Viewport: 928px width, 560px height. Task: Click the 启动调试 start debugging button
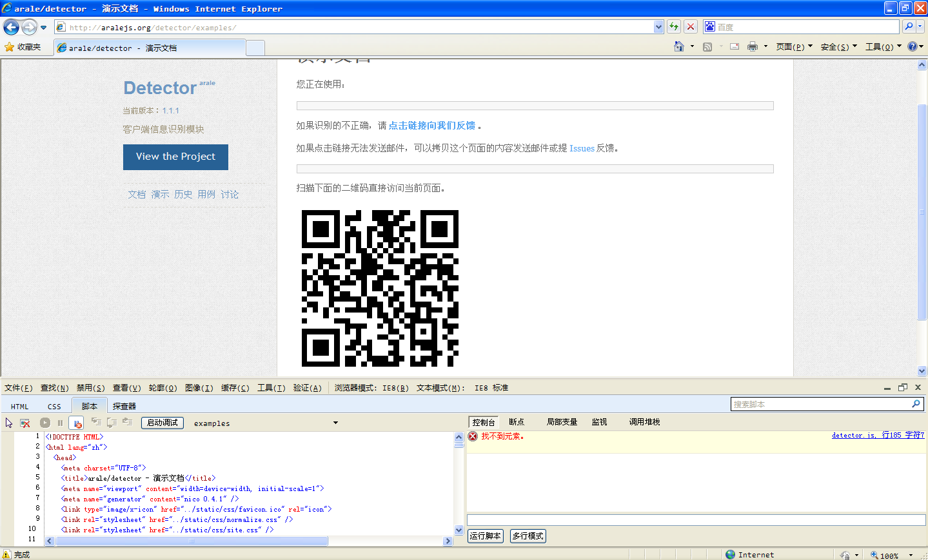[x=163, y=423]
